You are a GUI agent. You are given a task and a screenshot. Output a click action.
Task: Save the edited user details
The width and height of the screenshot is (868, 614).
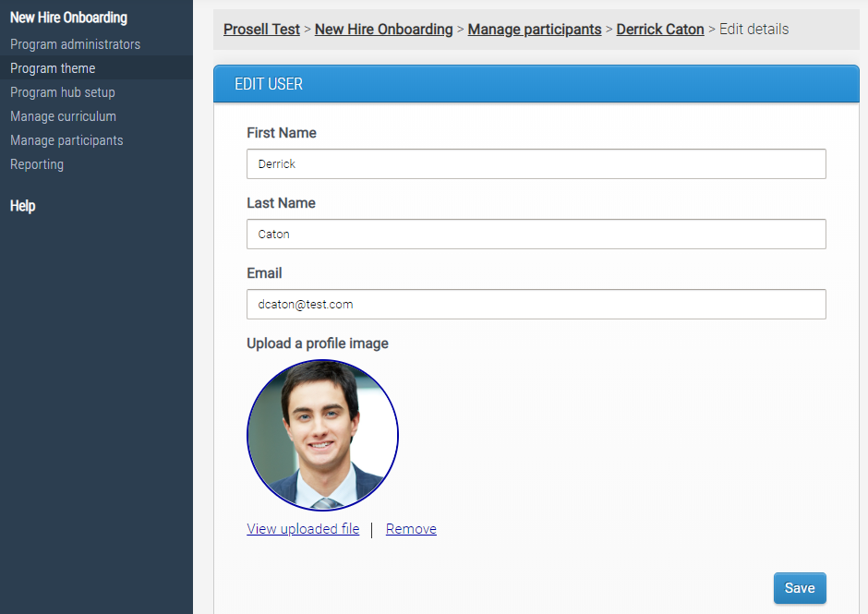800,588
